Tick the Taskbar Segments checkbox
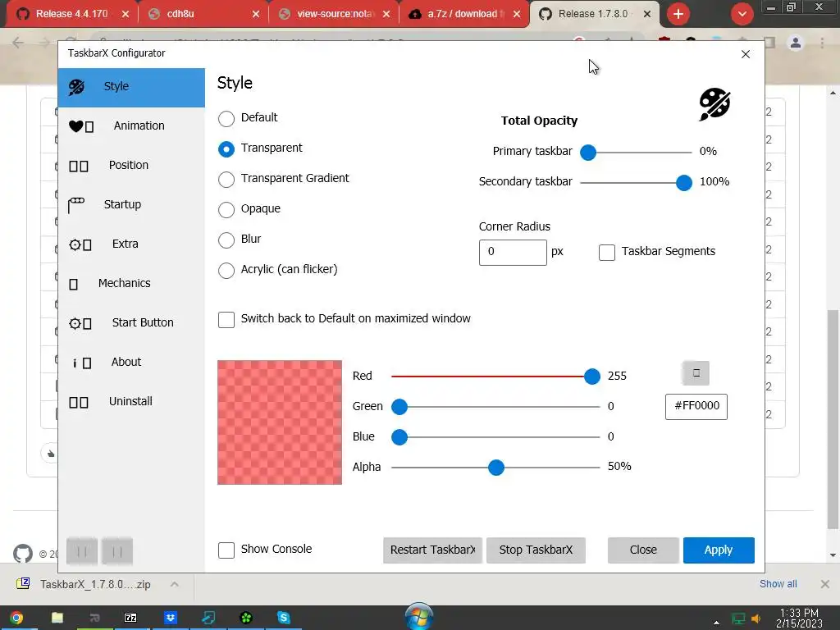Screen dimensions: 840x630 (606, 253)
